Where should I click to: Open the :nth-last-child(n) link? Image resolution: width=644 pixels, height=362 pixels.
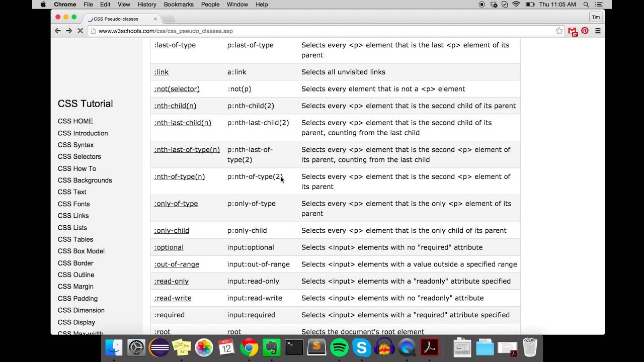point(183,123)
